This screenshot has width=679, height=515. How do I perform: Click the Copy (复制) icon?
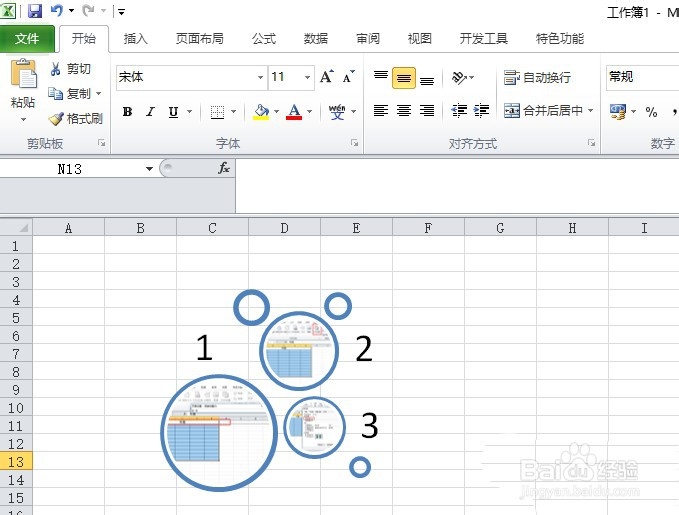click(x=55, y=93)
